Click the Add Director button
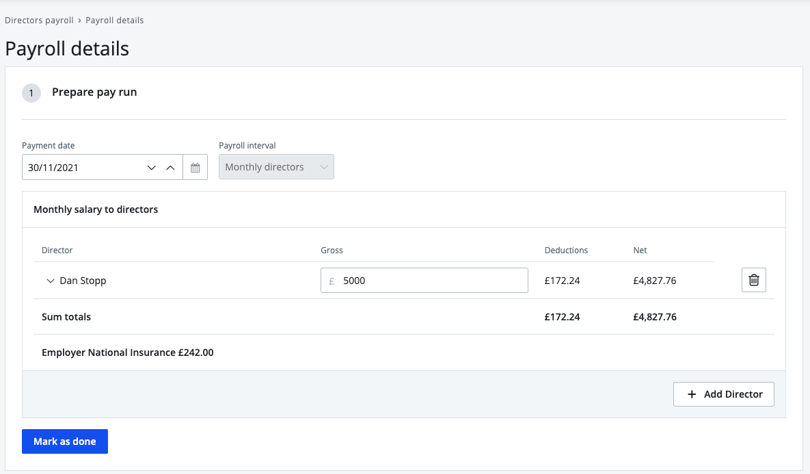The width and height of the screenshot is (810, 474). tap(723, 395)
